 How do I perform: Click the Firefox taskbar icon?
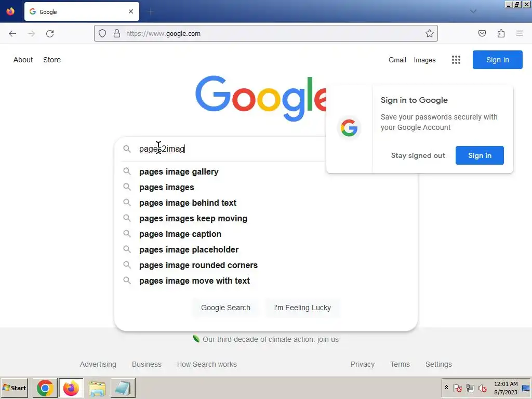coord(71,388)
